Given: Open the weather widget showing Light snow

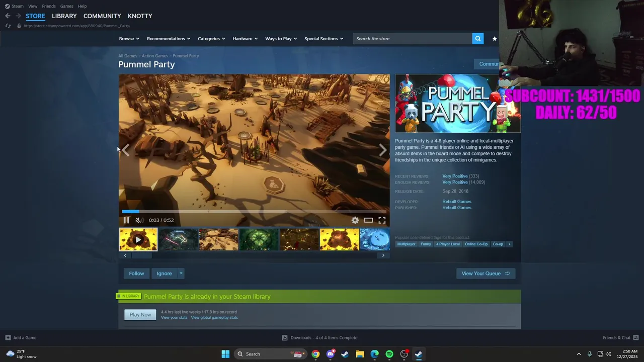Looking at the screenshot, I should click(x=21, y=354).
